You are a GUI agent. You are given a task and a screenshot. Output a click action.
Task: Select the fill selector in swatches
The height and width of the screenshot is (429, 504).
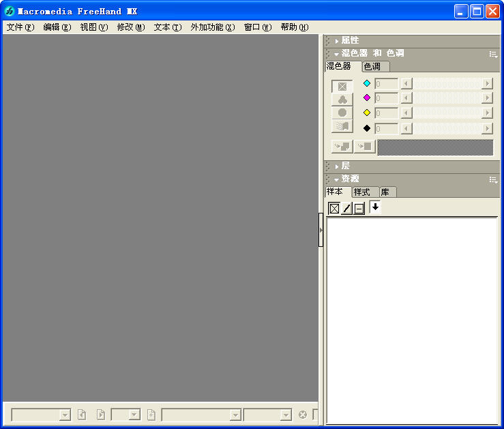[x=334, y=209]
